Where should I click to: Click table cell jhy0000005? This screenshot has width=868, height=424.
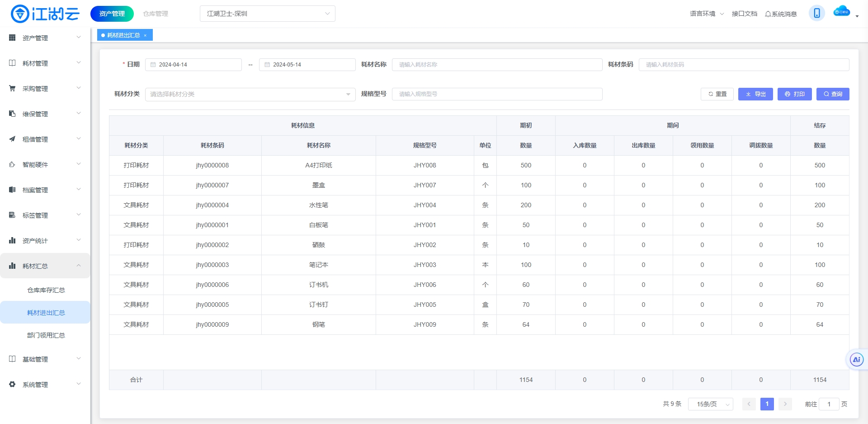(x=212, y=305)
